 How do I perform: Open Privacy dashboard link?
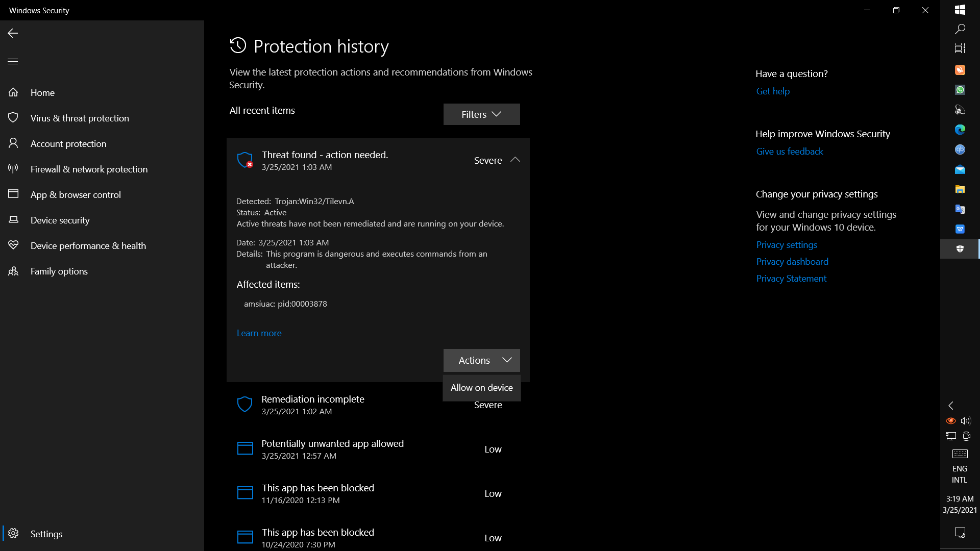(x=792, y=262)
